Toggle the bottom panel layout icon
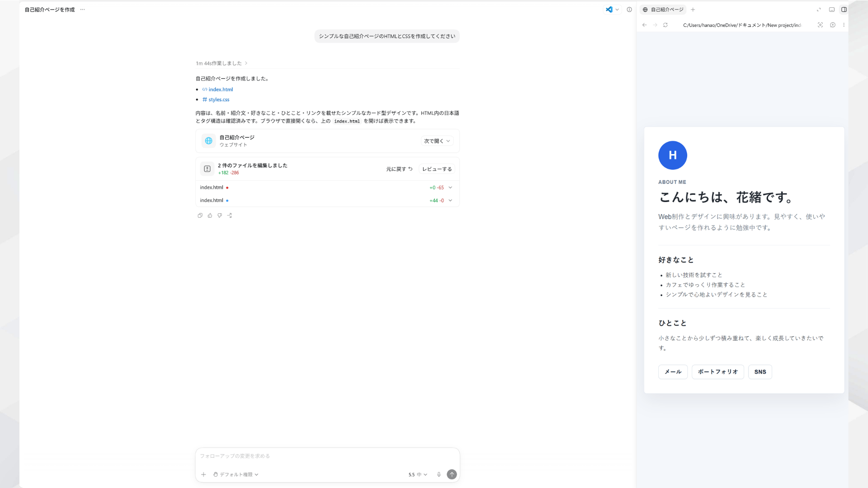 pyautogui.click(x=832, y=9)
